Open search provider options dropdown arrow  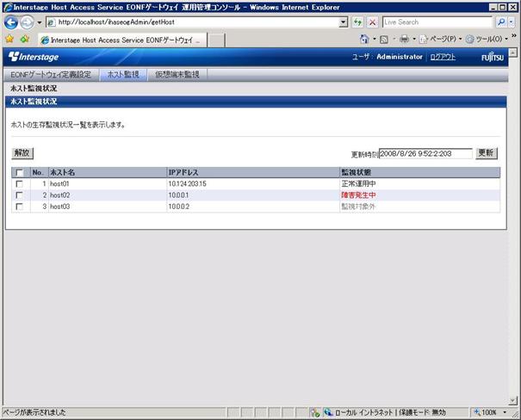pos(512,22)
